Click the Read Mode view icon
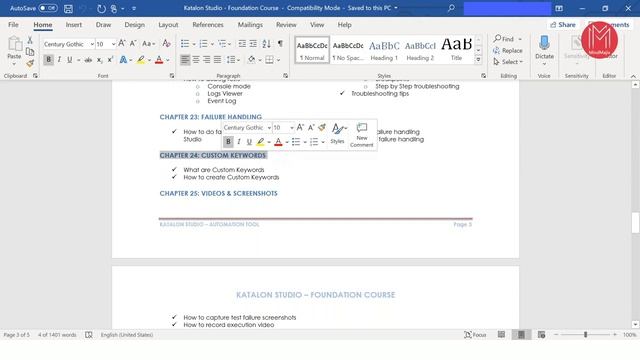 click(501, 335)
